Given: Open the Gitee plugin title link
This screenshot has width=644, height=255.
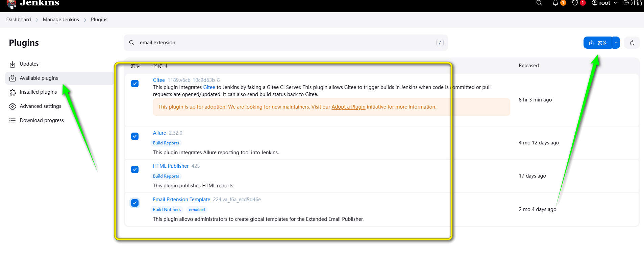Looking at the screenshot, I should [159, 80].
